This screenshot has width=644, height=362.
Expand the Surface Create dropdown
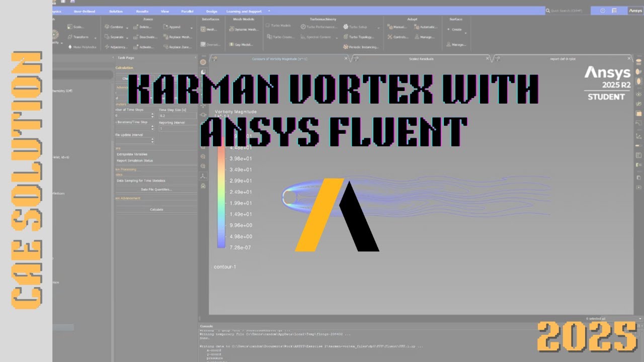[x=465, y=33]
